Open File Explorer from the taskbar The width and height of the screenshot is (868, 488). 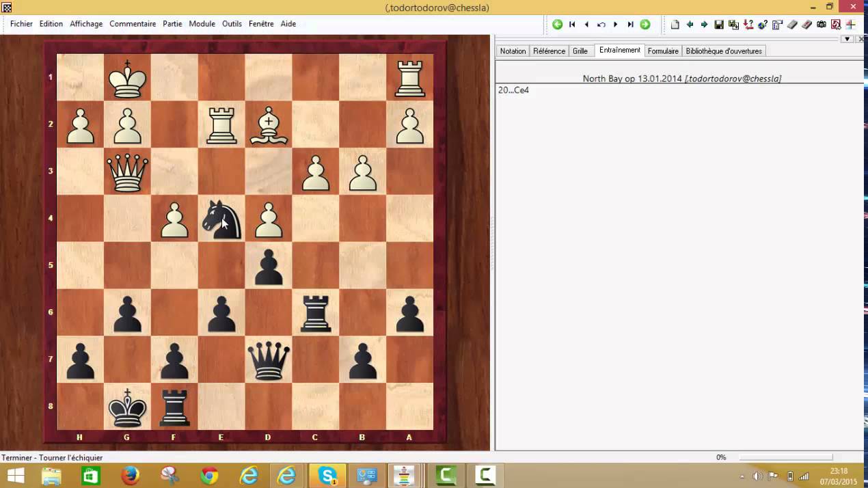coord(52,476)
